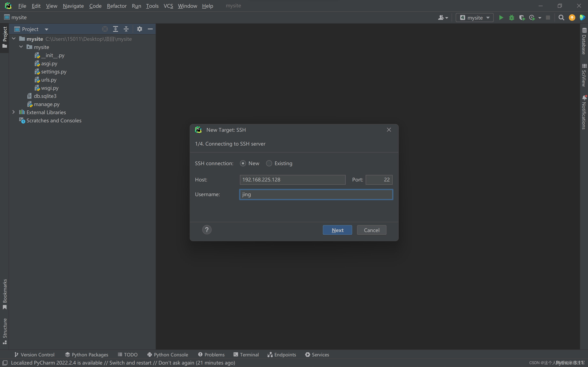Click the Cancel button in SSH dialog
Viewport: 588px width, 367px height.
(372, 230)
